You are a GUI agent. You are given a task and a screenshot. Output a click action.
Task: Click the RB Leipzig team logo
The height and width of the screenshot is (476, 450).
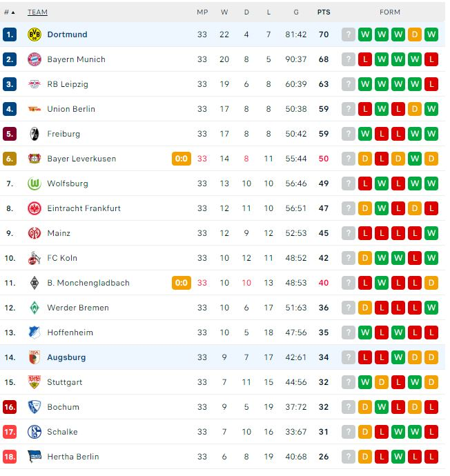[x=35, y=84]
